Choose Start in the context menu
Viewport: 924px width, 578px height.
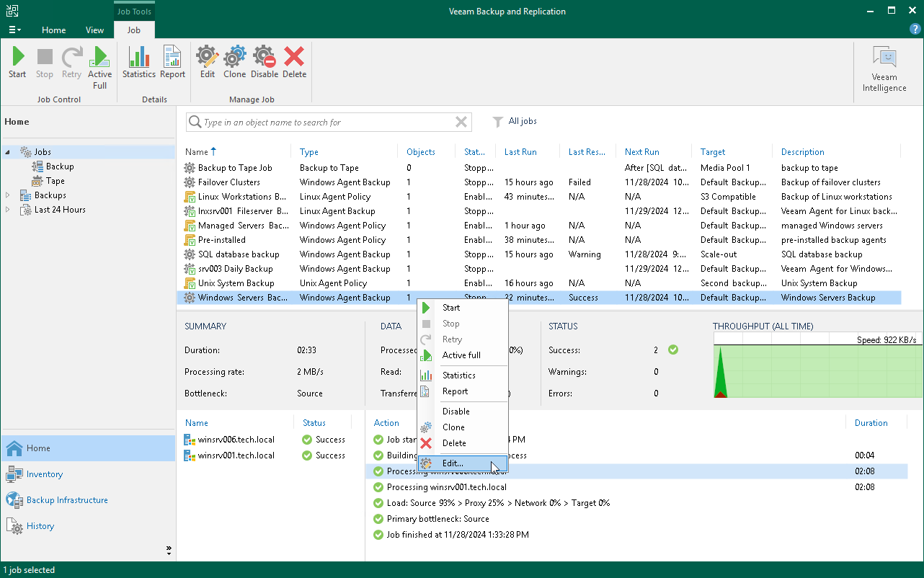(463, 308)
